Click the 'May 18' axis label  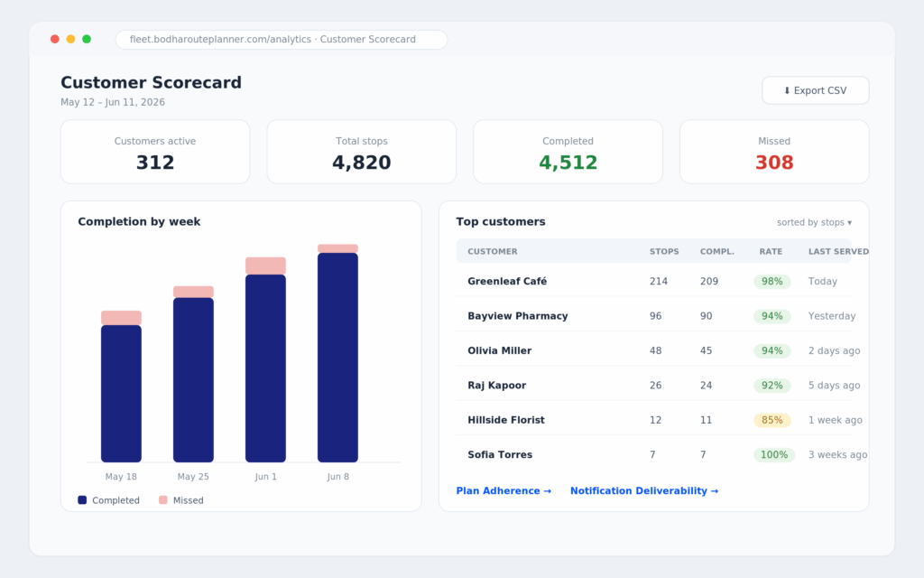coord(122,477)
